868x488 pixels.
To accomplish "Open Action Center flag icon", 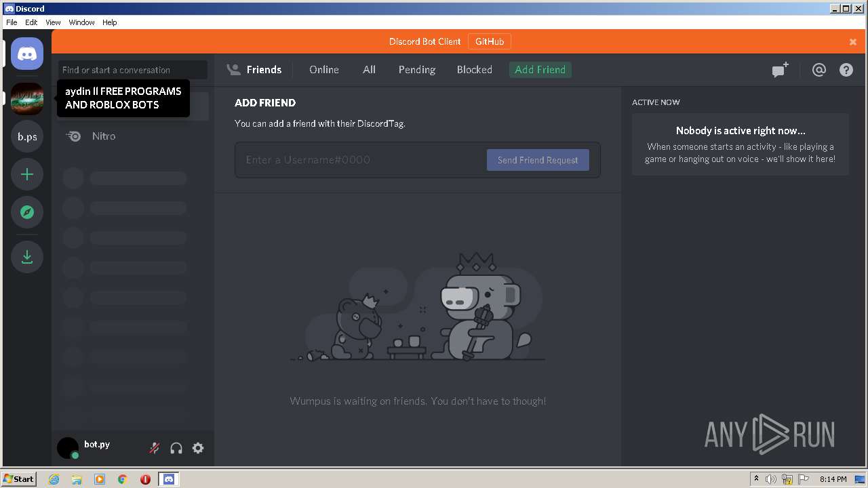I will point(803,479).
